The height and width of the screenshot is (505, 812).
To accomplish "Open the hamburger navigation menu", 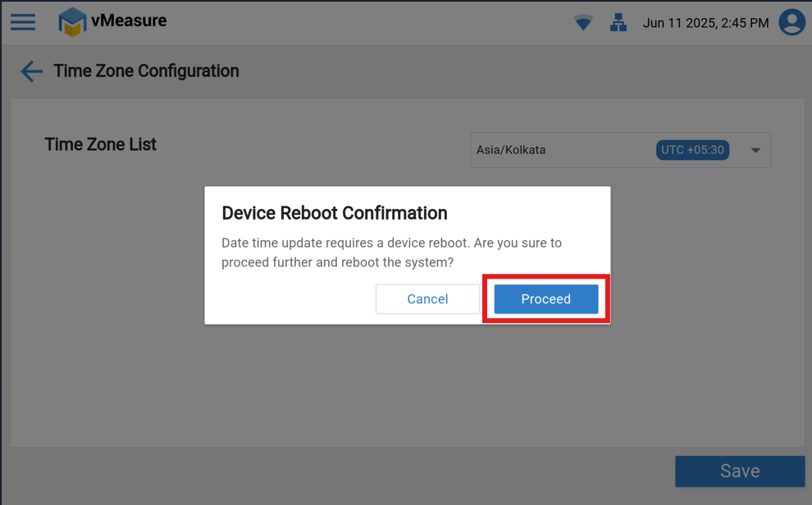I will point(23,22).
